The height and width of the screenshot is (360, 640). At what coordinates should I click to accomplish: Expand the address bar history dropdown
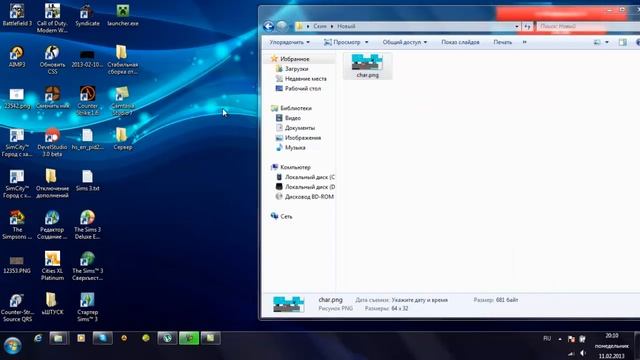coord(517,27)
